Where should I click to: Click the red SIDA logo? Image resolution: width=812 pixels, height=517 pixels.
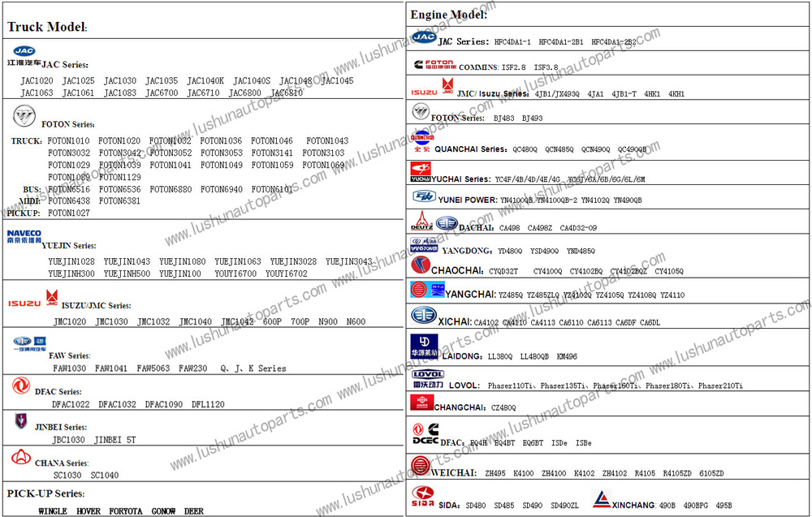pyautogui.click(x=422, y=496)
